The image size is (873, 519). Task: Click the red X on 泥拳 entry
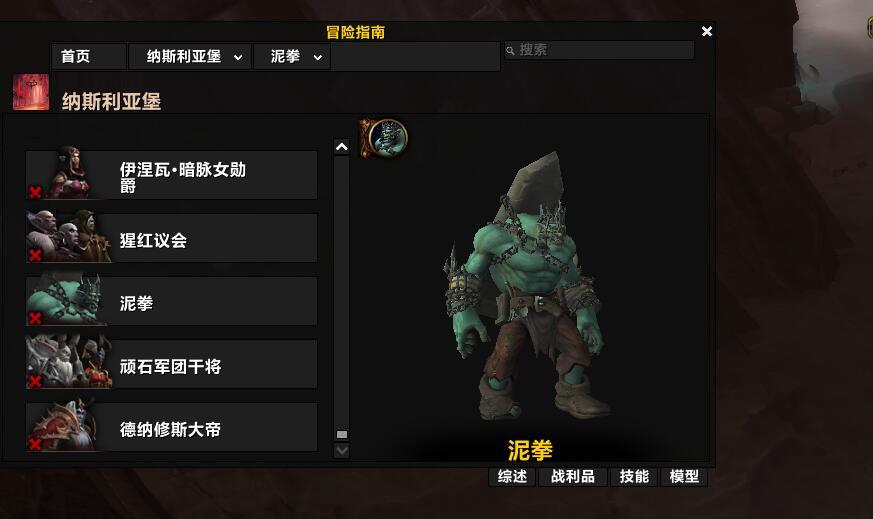tap(35, 318)
